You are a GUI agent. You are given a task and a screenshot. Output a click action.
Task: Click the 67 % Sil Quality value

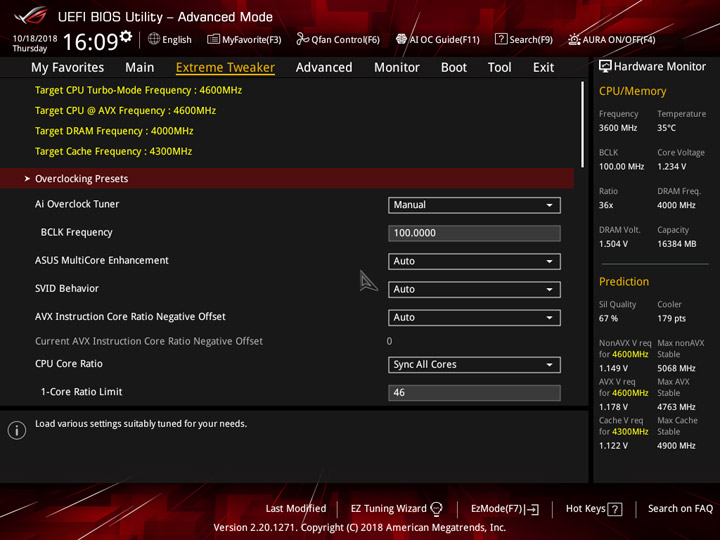pyautogui.click(x=608, y=319)
